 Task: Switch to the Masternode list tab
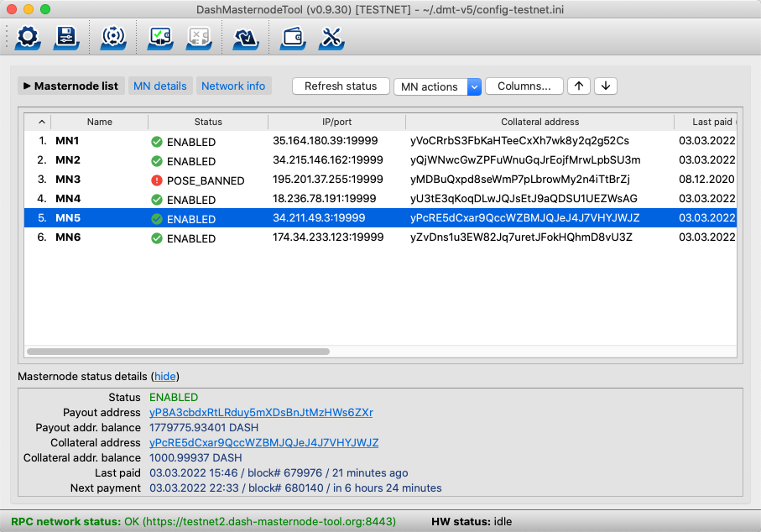click(71, 86)
